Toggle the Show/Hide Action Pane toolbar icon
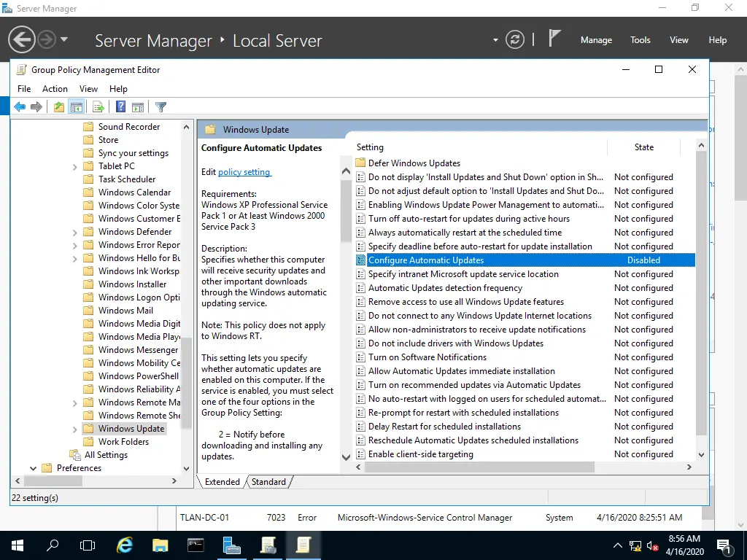This screenshot has width=747, height=560. click(x=138, y=106)
